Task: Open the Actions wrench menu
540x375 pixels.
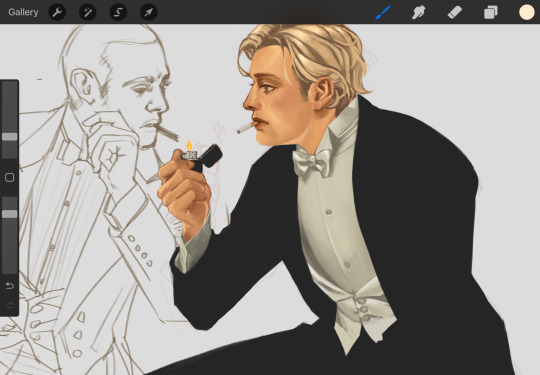Action: [57, 12]
